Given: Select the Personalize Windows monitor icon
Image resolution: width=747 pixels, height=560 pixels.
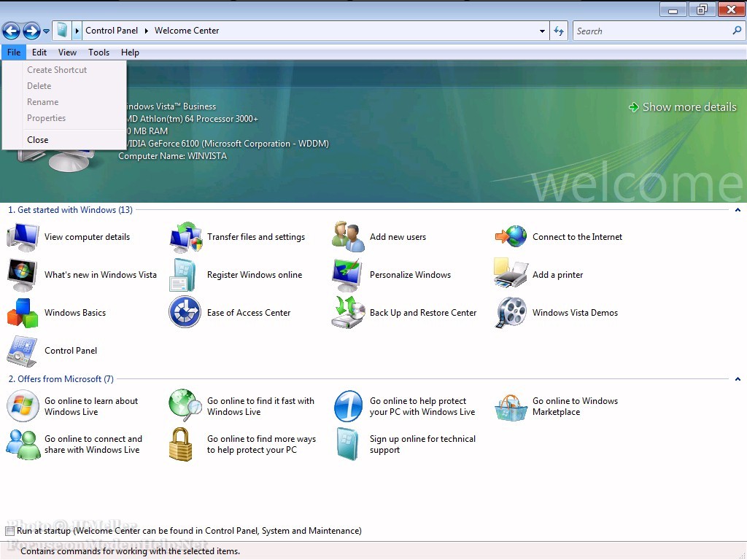Looking at the screenshot, I should pyautogui.click(x=347, y=275).
